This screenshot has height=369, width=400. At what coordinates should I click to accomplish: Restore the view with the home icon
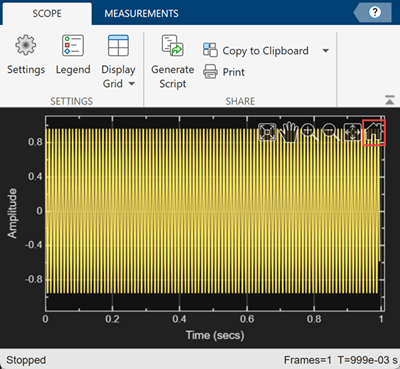(x=374, y=132)
